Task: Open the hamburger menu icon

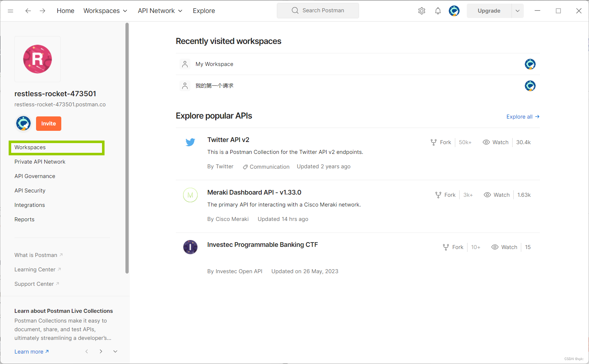Action: (10, 11)
